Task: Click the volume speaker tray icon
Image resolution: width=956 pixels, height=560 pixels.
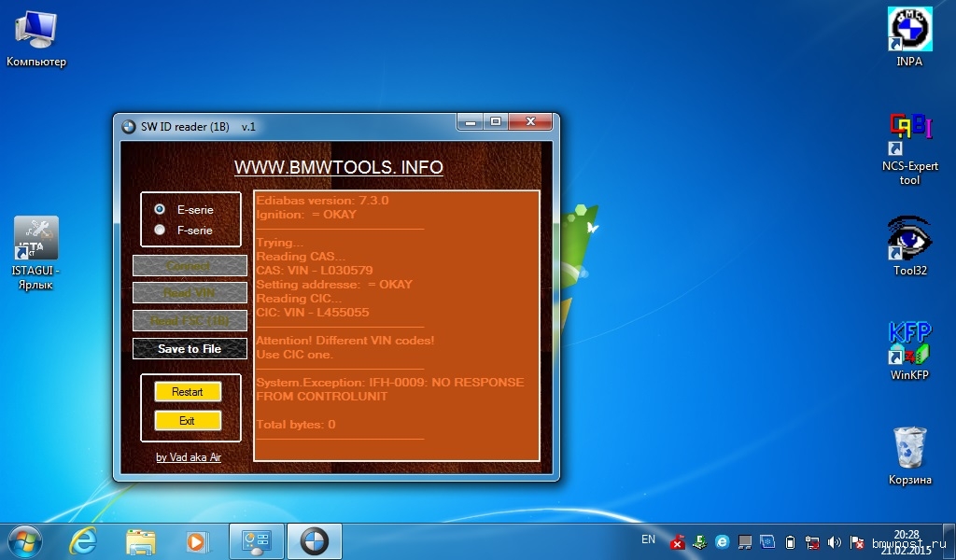Action: (835, 542)
